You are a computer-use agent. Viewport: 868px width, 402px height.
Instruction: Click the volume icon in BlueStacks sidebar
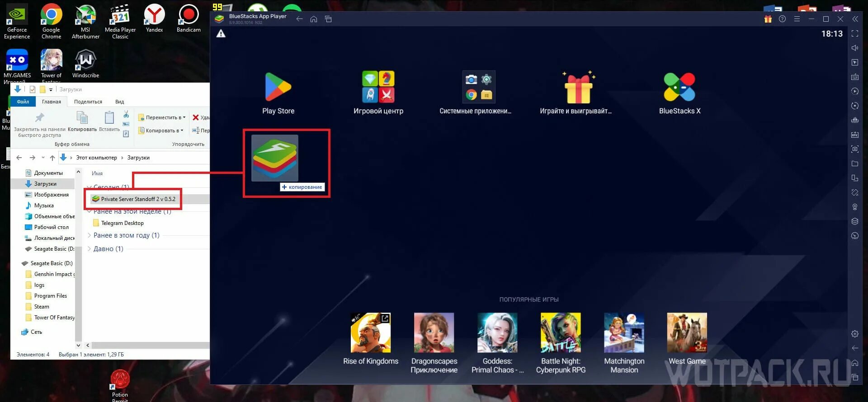pyautogui.click(x=854, y=48)
